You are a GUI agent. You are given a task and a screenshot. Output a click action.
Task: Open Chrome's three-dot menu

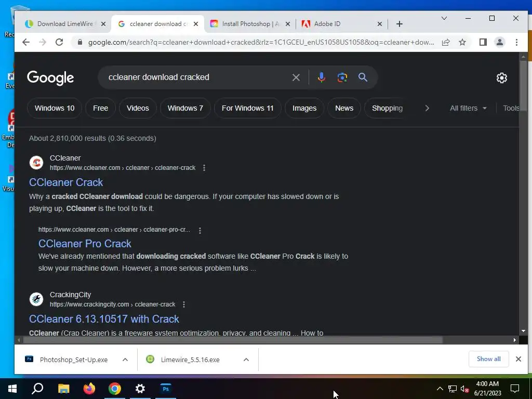click(x=516, y=42)
